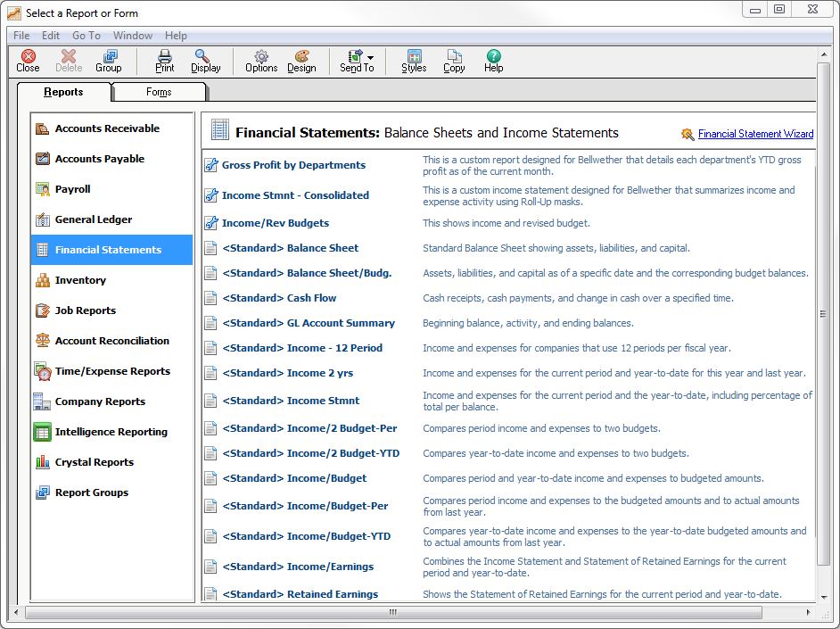Switch to the Forms tab
This screenshot has width=840, height=629.
coord(159,91)
